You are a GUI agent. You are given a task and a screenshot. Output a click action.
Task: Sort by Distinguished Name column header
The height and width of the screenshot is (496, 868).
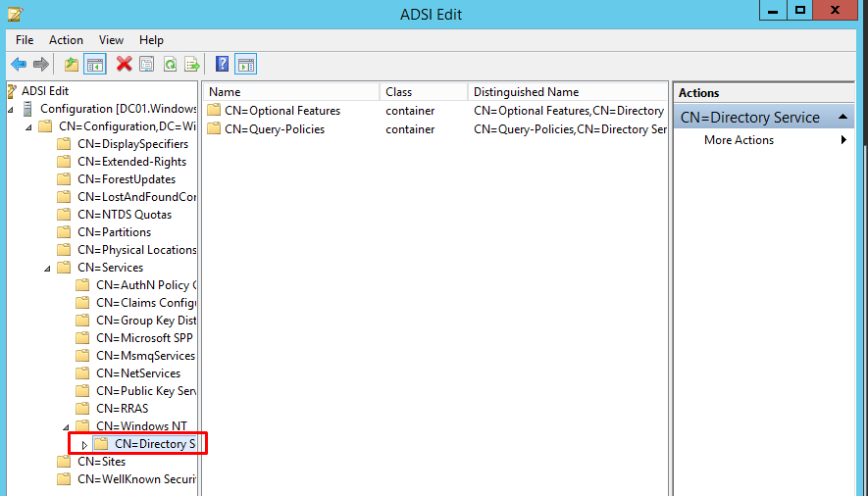coord(568,92)
